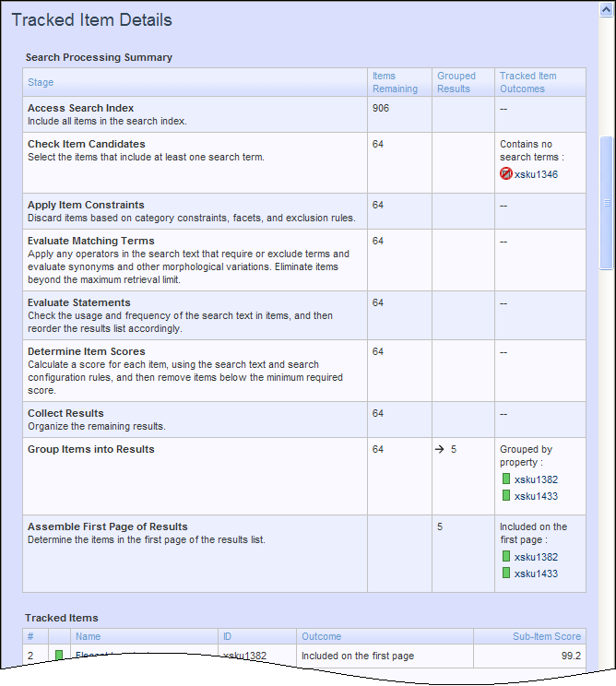Click green icon next to xsku1433 in Group Items row
616x686 pixels.
[506, 495]
